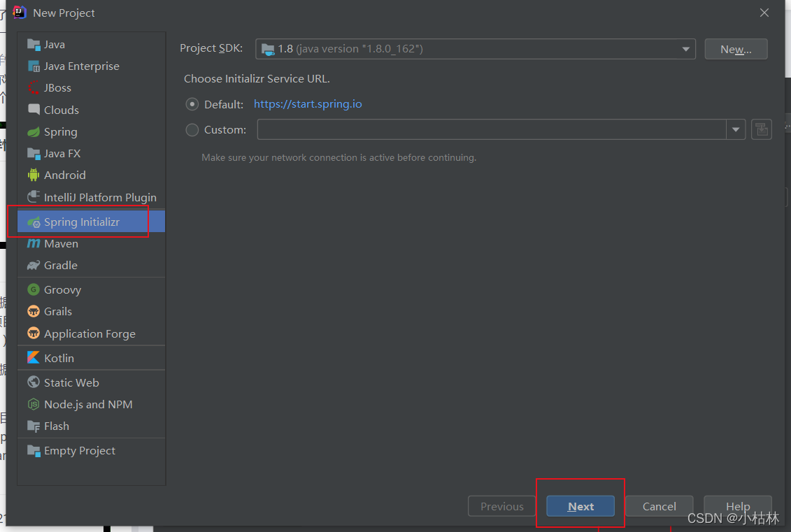Click the icon button beside the Custom URL field
The width and height of the screenshot is (791, 532).
pos(761,129)
